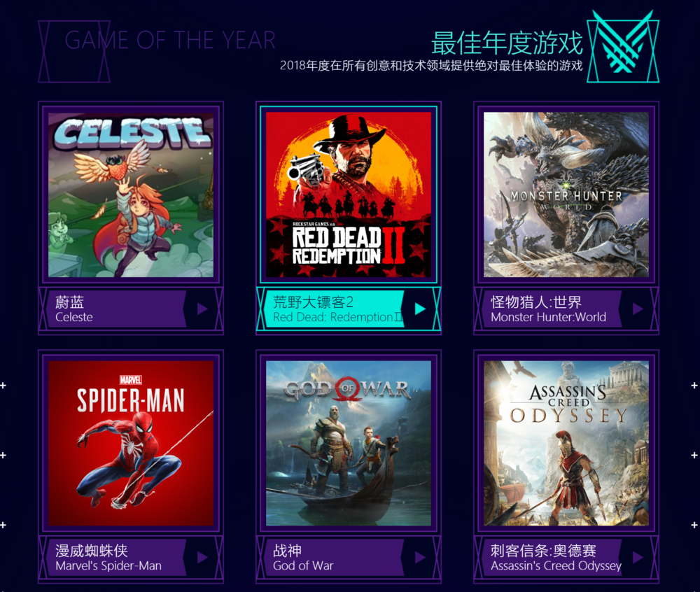The image size is (700, 592).
Task: Open the Monster Hunter World cover image
Action: point(566,195)
